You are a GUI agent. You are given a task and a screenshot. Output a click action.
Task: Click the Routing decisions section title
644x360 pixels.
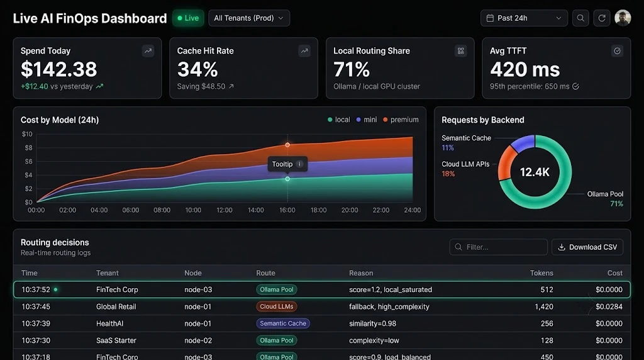[55, 242]
